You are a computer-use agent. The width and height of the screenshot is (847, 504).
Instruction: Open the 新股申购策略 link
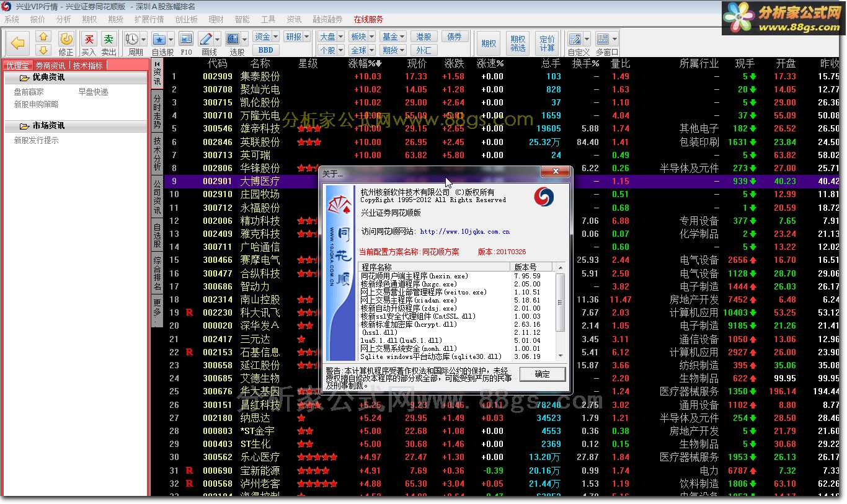[x=36, y=104]
